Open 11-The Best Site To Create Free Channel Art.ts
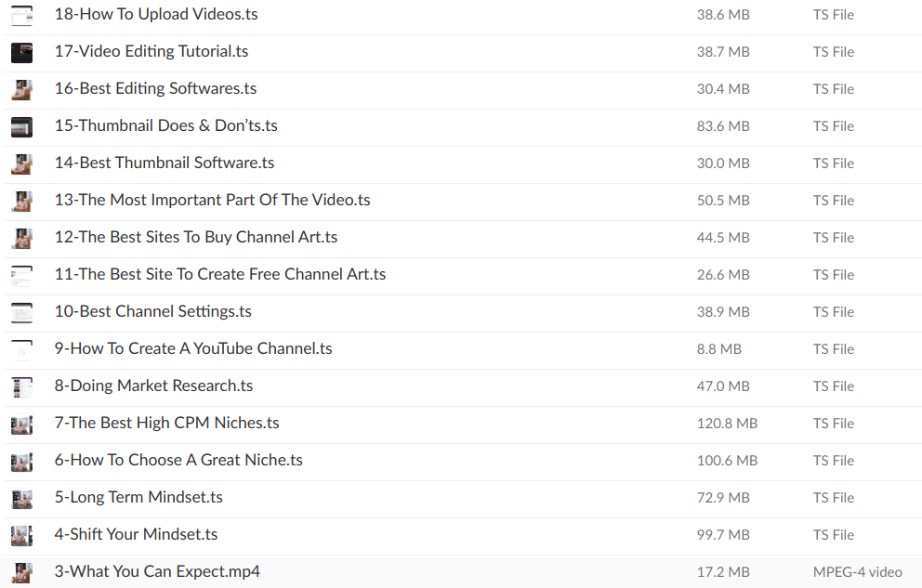Screen dimensions: 922x588 (x=220, y=274)
